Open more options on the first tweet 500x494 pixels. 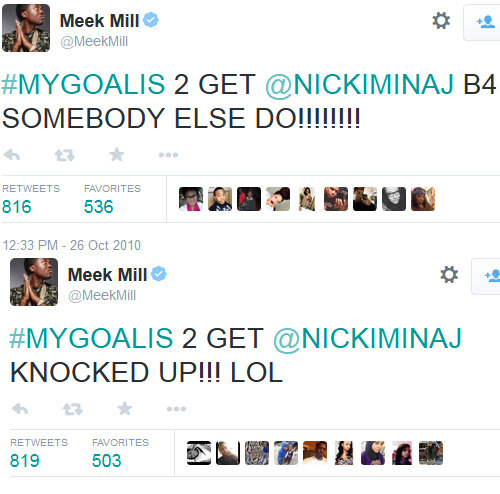(x=168, y=155)
